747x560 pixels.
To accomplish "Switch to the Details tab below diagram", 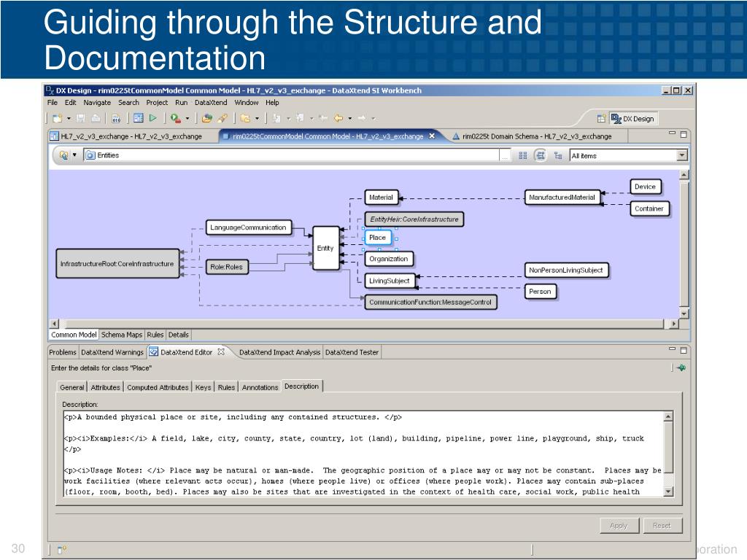I will point(178,335).
